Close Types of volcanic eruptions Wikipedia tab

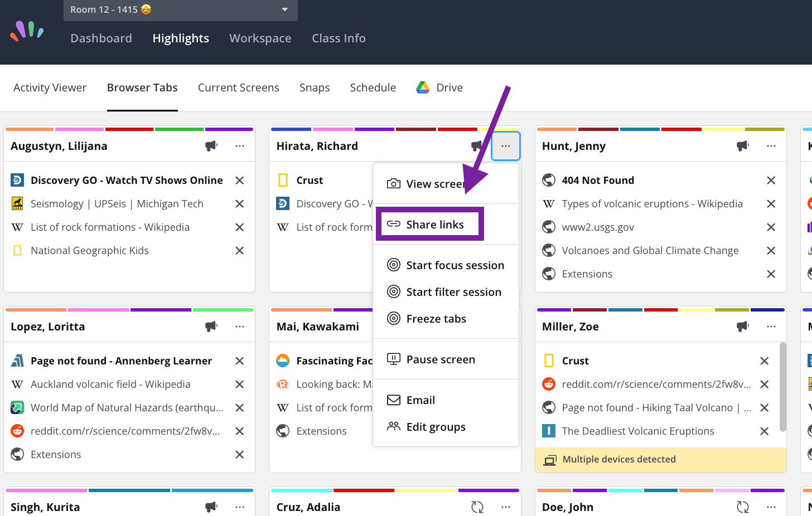click(771, 204)
